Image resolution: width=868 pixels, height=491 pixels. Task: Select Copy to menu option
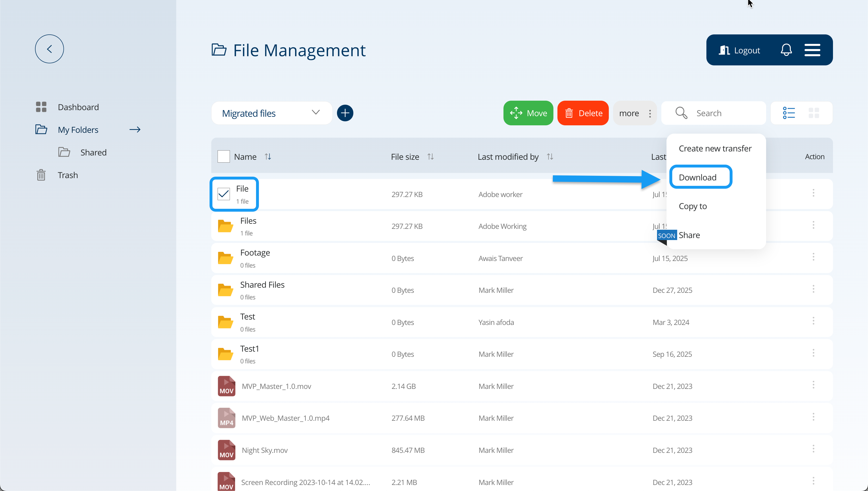[x=693, y=206]
